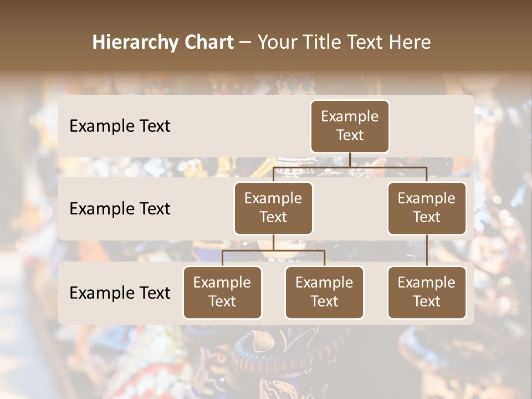Click the leftmost node box in the bottom level
The width and height of the screenshot is (532, 399).
(222, 293)
